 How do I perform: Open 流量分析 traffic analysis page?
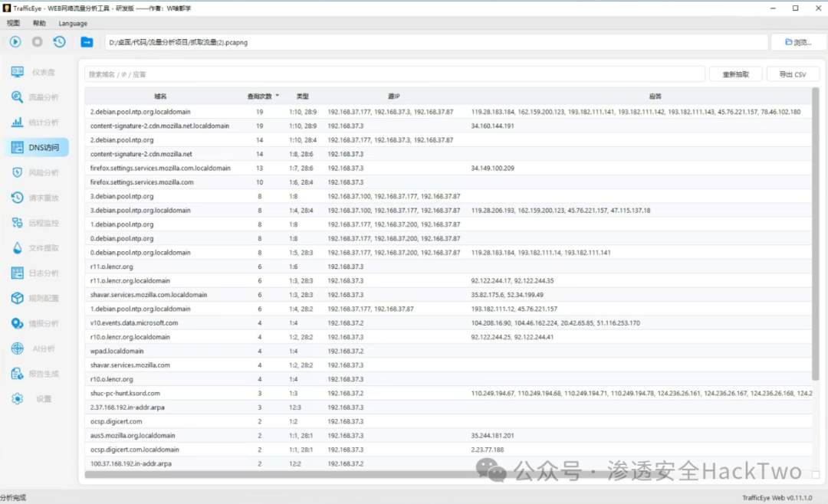pyautogui.click(x=37, y=97)
